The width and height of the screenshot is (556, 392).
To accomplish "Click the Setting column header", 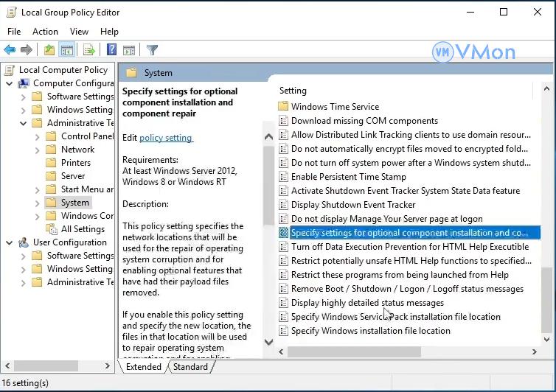I will [x=293, y=91].
